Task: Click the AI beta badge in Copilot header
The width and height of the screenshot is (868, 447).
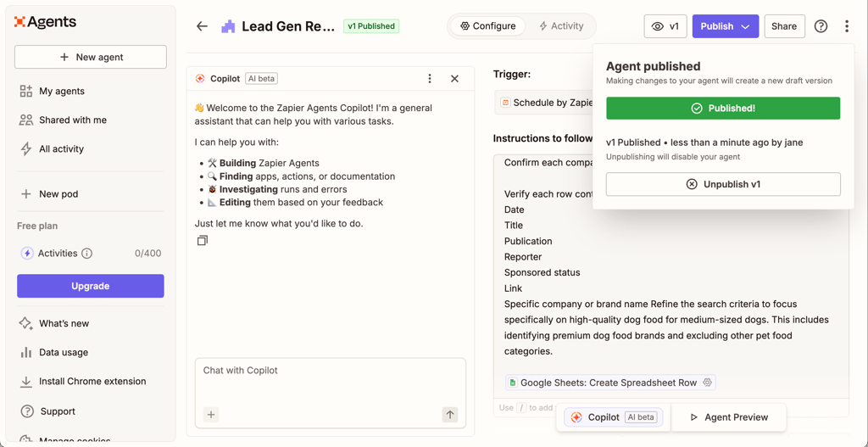Action: pyautogui.click(x=261, y=79)
